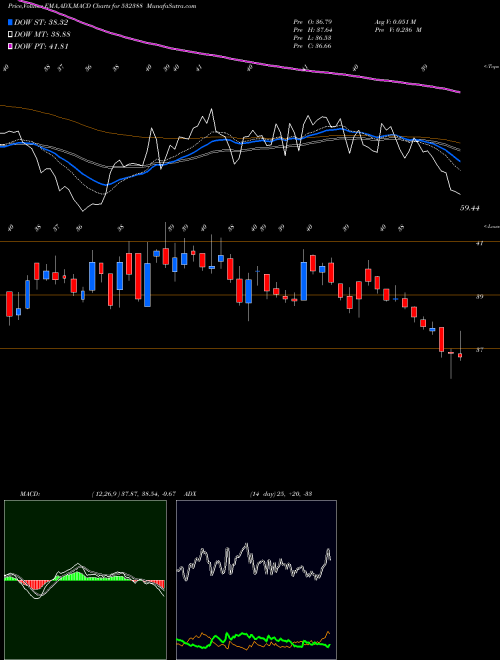Click the 39 price axis label

pos(479,296)
